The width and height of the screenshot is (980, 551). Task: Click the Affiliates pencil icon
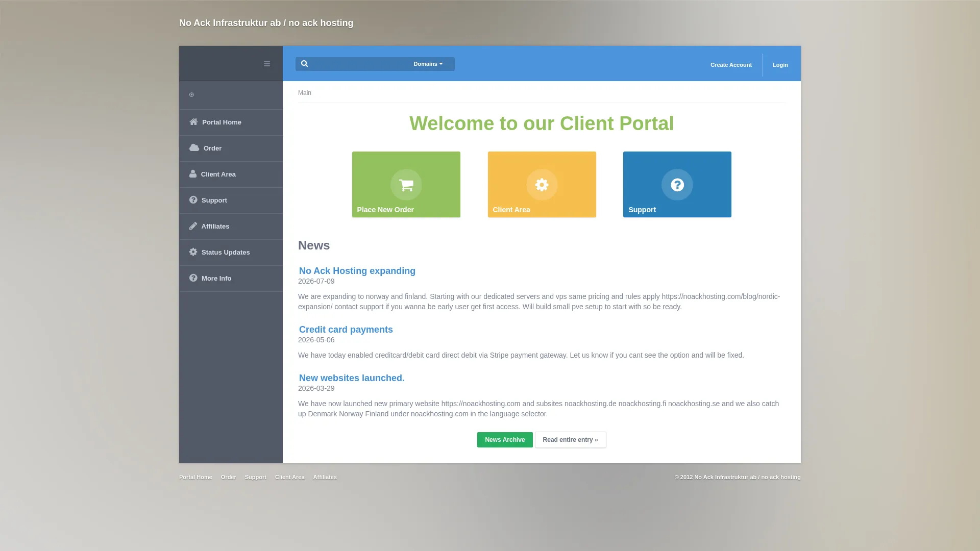pos(193,226)
